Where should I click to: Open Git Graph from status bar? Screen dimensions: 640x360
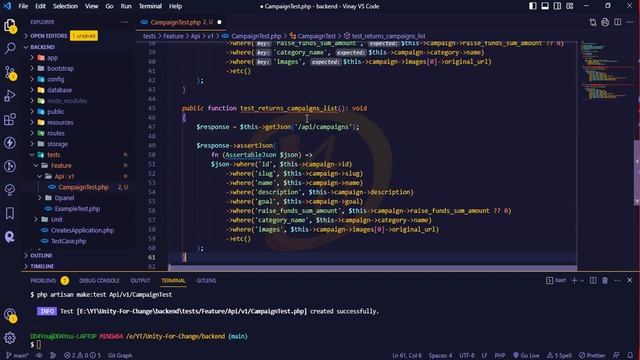click(120, 356)
